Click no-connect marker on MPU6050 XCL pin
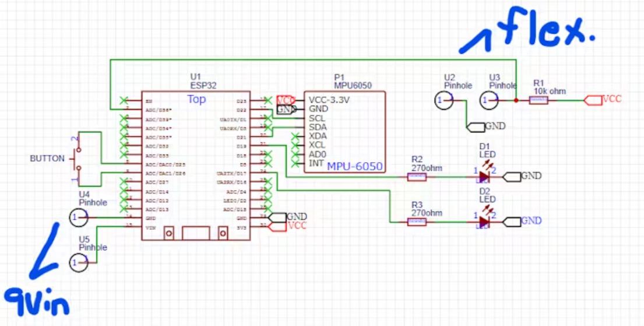Screen dimensions: 644x326 (295, 145)
